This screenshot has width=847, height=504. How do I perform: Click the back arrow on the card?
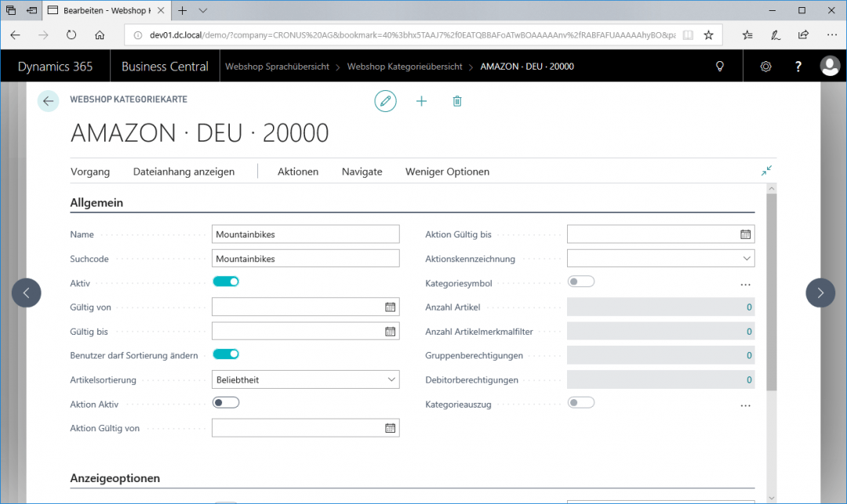click(48, 101)
